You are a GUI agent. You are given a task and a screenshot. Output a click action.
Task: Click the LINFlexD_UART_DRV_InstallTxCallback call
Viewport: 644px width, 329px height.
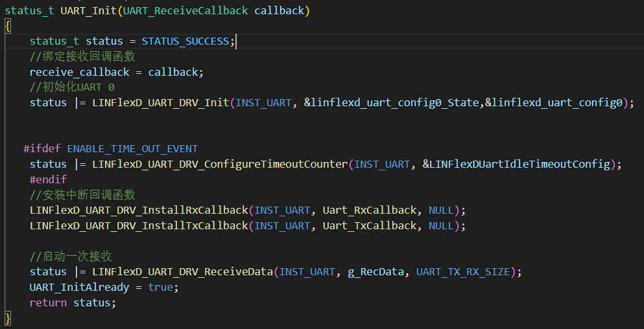coord(139,225)
